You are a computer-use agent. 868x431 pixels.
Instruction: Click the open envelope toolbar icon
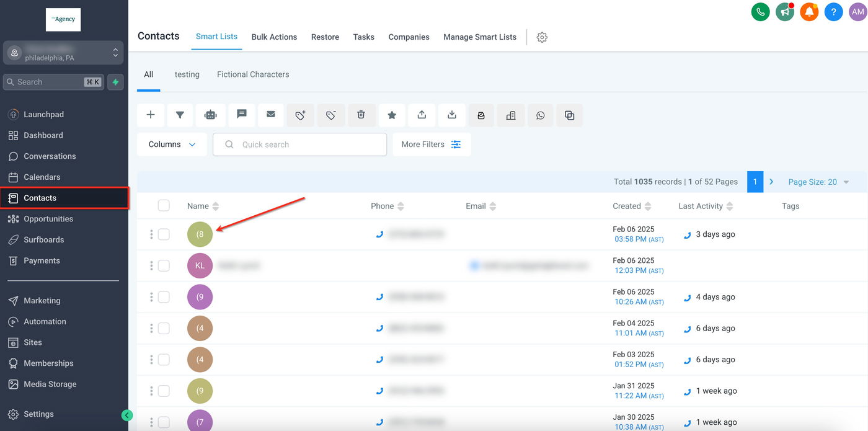tap(481, 115)
